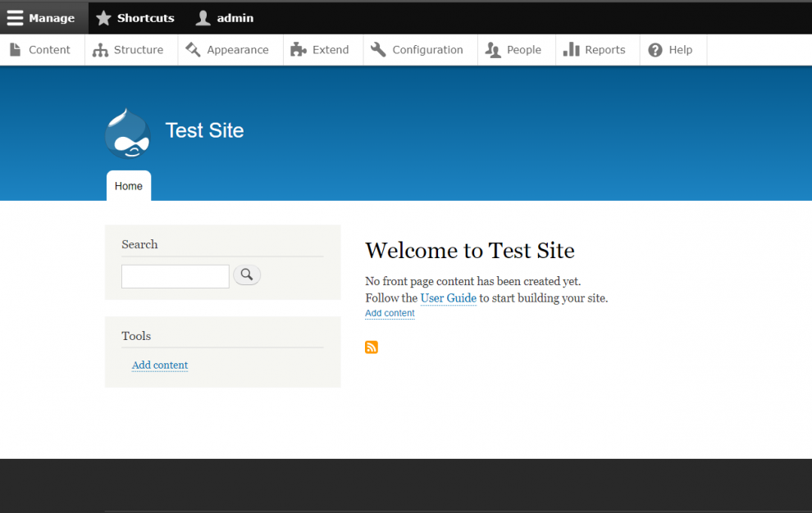Click inside the Search input field
Viewport: 812px width, 513px height.
(175, 276)
